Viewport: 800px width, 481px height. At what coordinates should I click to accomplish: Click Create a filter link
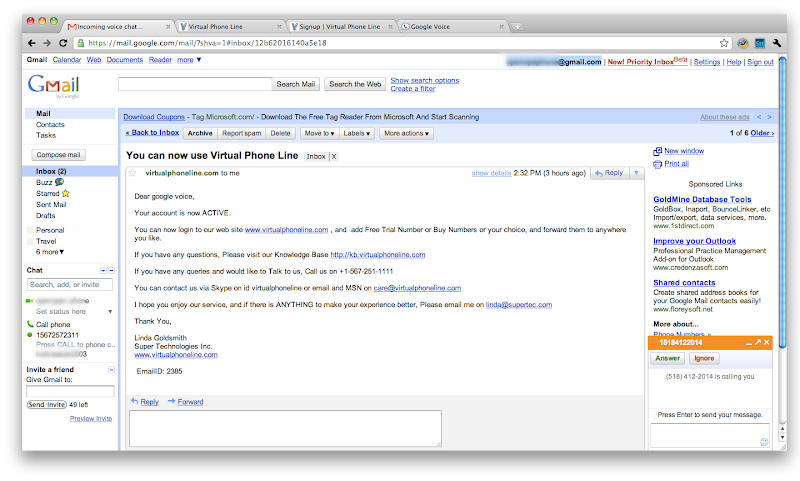tap(413, 89)
